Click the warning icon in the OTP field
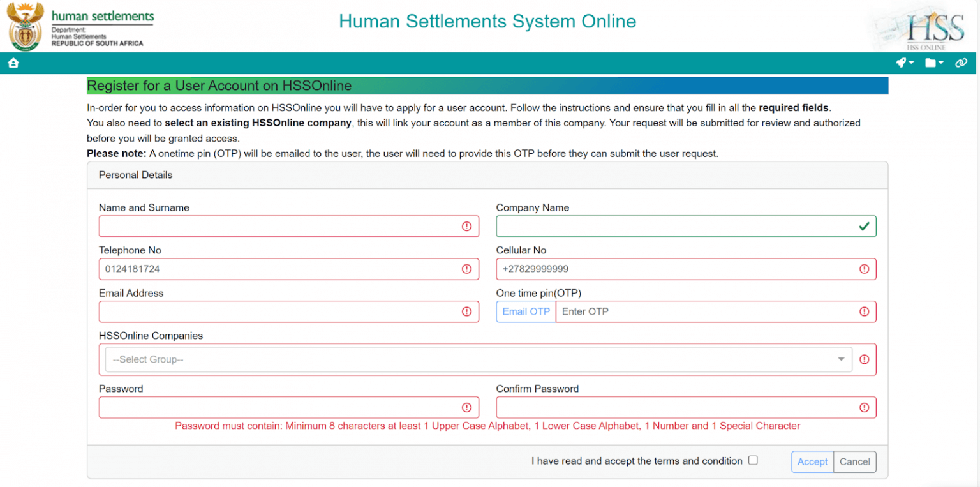 864,311
